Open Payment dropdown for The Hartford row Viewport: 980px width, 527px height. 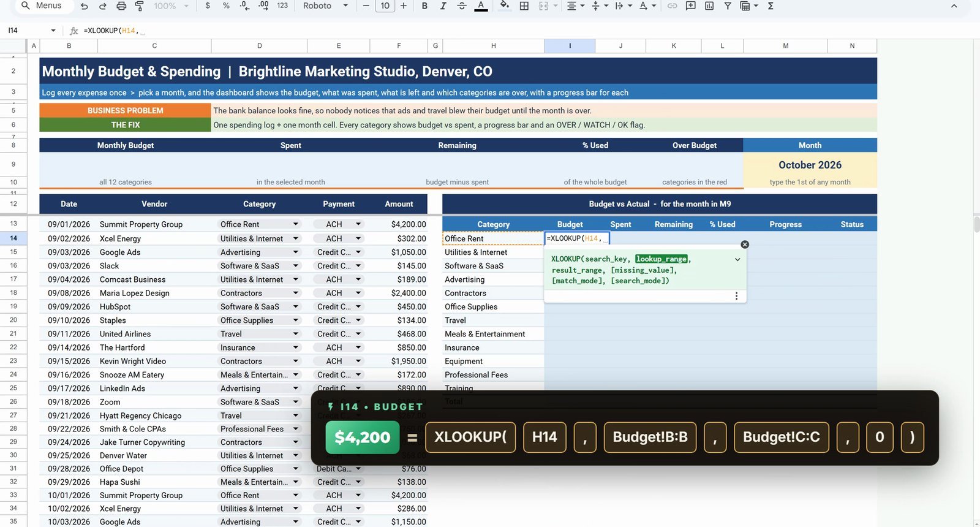(358, 347)
